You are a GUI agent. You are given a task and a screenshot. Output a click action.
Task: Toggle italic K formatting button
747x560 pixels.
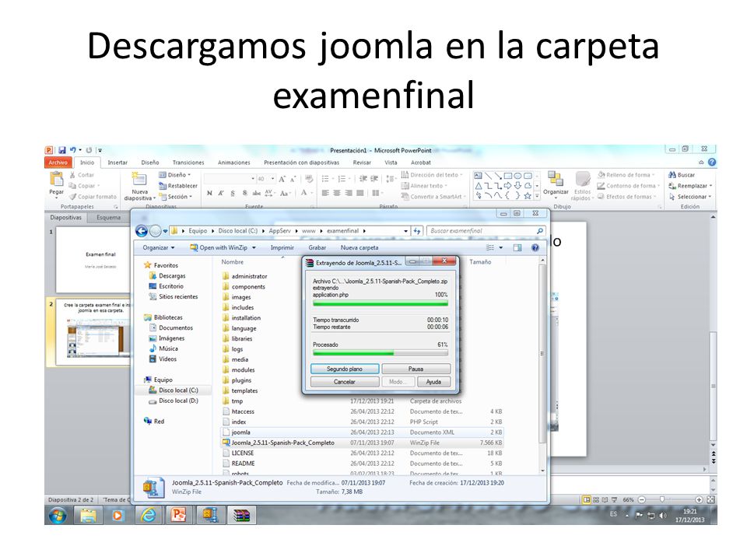221,194
